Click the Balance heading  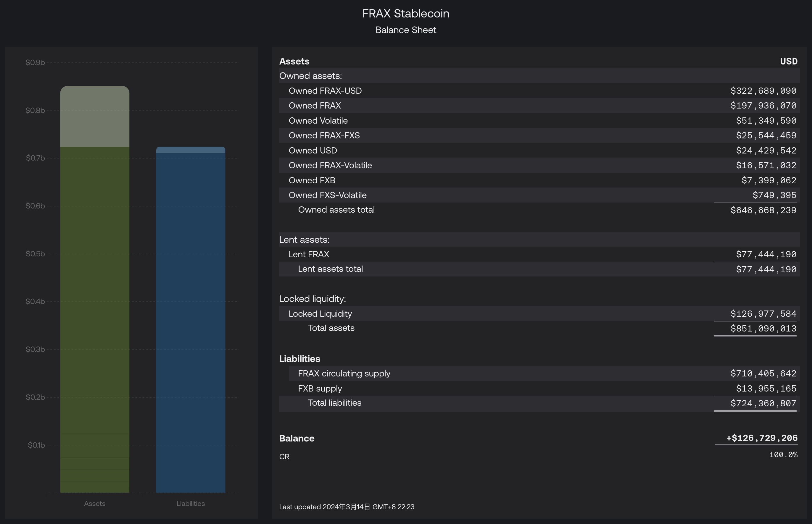point(297,439)
